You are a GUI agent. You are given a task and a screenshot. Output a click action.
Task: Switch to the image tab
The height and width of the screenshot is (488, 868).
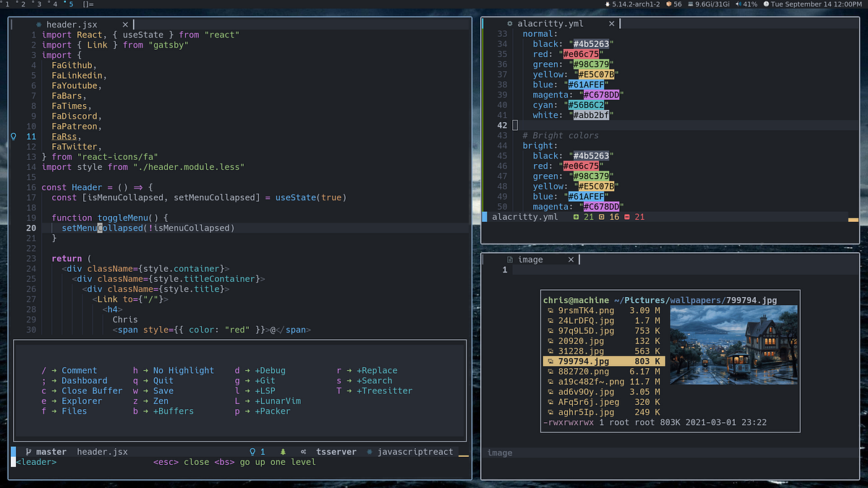pos(530,259)
